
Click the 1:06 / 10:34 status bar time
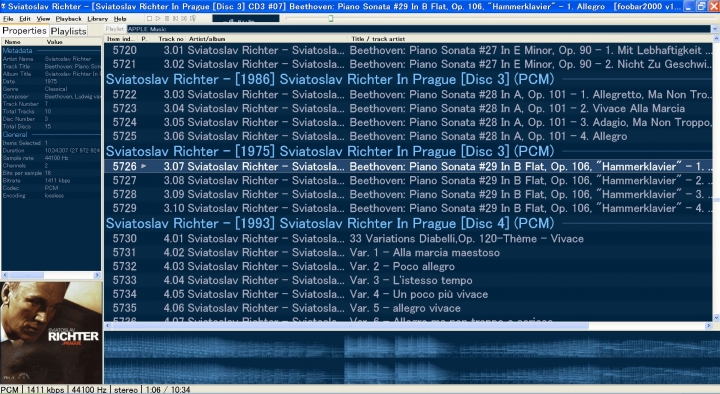click(168, 389)
